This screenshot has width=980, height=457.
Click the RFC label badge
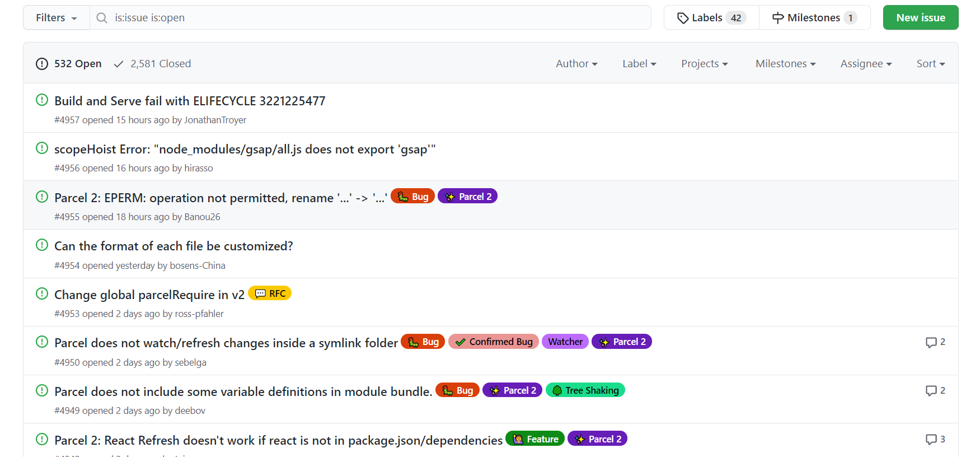pos(270,293)
